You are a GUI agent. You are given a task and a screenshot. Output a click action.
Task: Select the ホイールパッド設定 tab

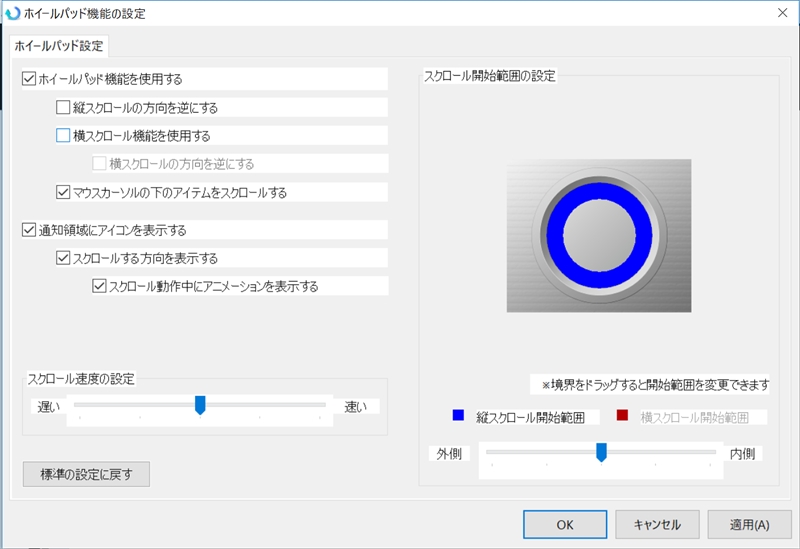pyautogui.click(x=59, y=46)
